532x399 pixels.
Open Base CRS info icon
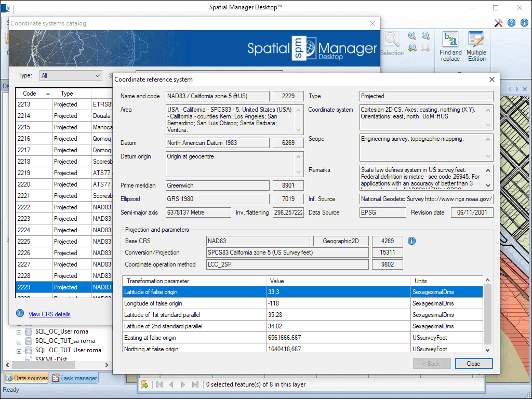coord(411,241)
